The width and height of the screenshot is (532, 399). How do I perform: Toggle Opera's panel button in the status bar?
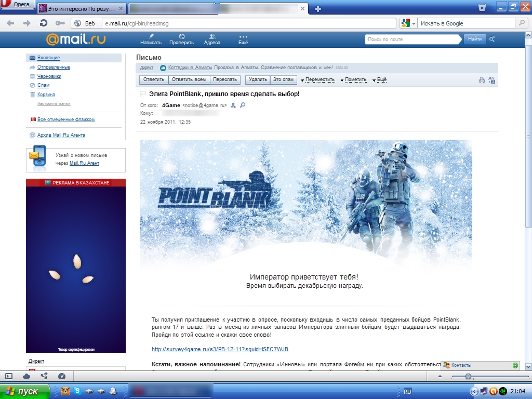[9, 376]
